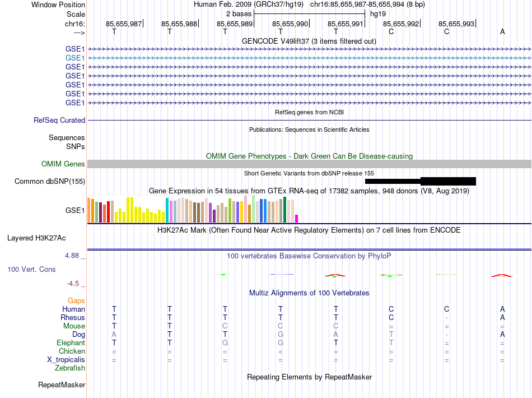Viewport: 532px width, 398px height.
Task: Click the Short Genetic Variants dbSNP title
Action: pyautogui.click(x=309, y=173)
